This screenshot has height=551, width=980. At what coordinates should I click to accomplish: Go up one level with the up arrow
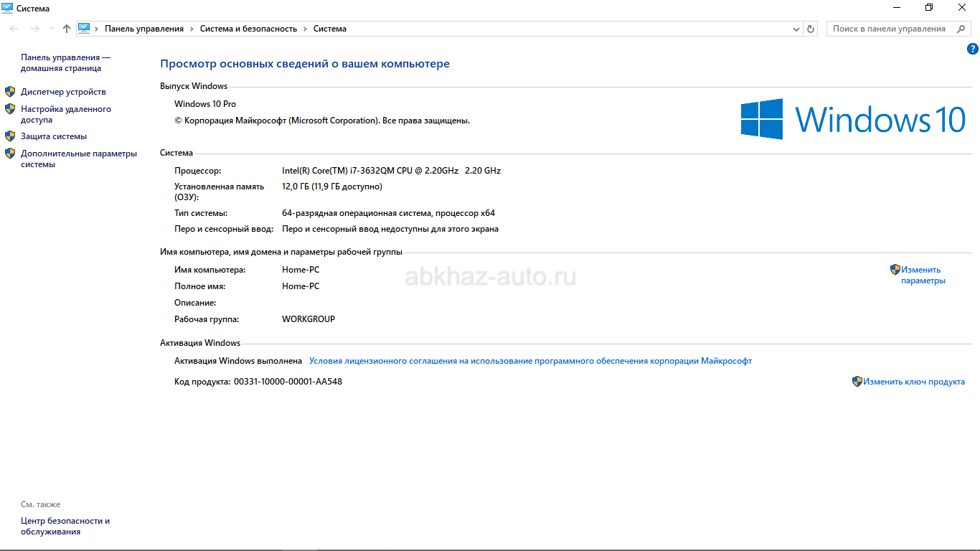(x=67, y=29)
